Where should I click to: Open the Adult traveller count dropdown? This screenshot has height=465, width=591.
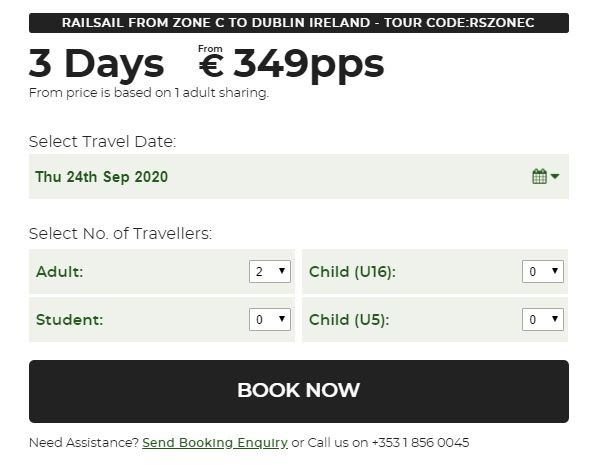270,271
